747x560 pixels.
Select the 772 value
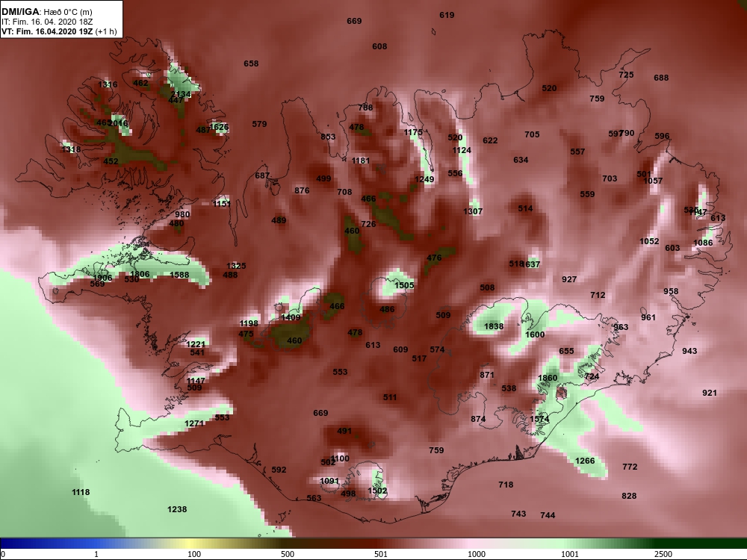click(630, 467)
